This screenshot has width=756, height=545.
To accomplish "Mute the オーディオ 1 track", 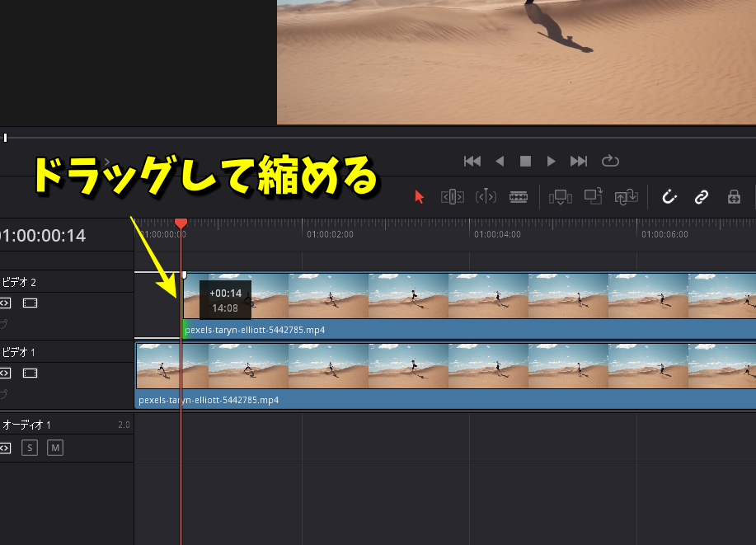I will [x=54, y=448].
